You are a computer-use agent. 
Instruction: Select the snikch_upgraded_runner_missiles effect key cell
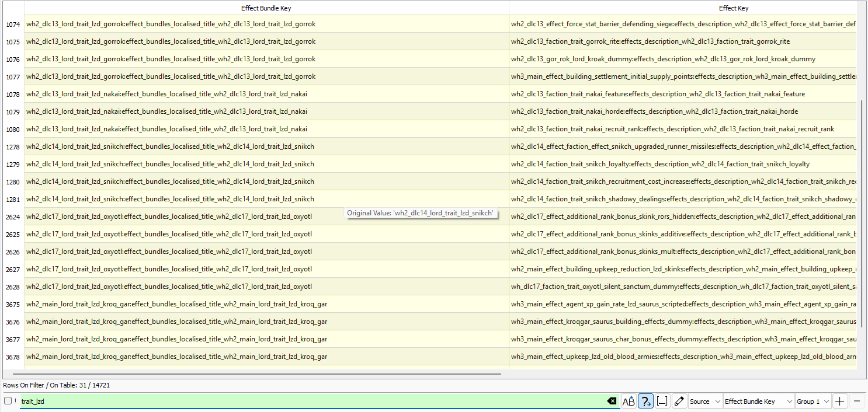point(682,146)
